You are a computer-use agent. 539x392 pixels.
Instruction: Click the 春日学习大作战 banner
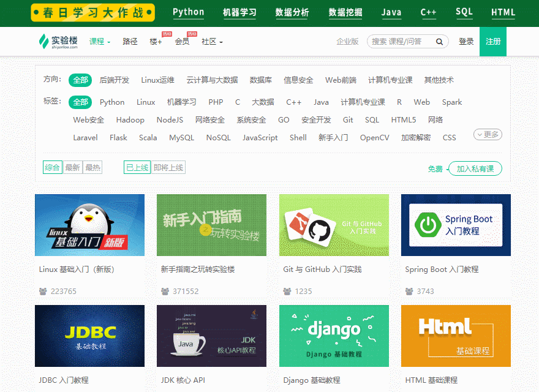click(93, 13)
